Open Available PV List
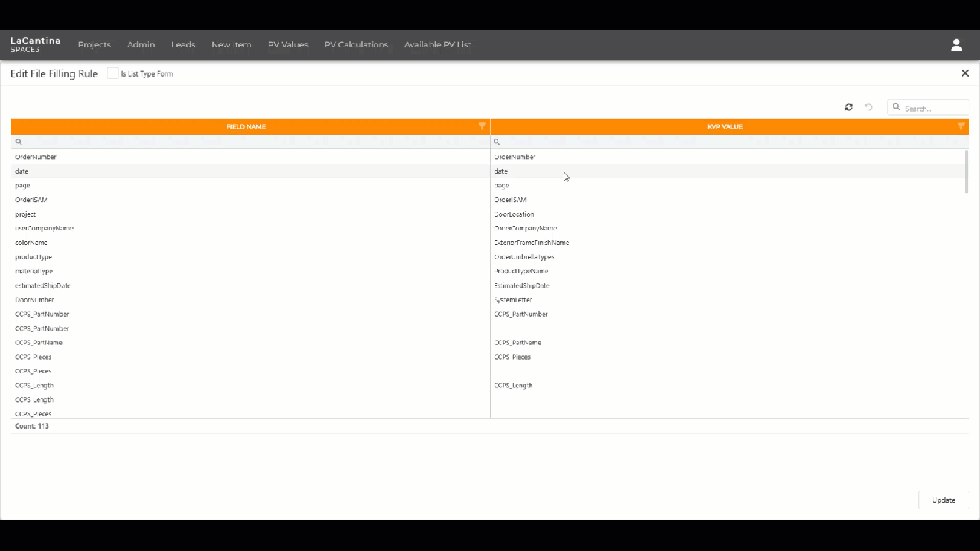This screenshot has width=980, height=551. (x=437, y=44)
